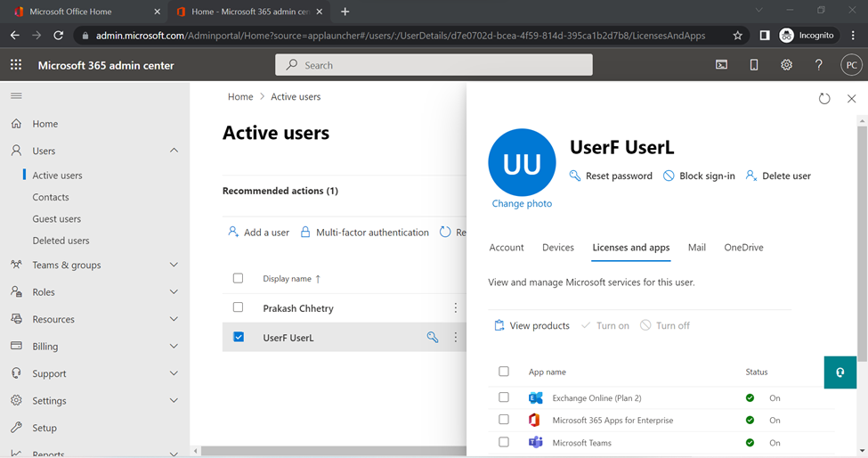Click the browser reload icon
This screenshot has width=868, height=458.
click(x=58, y=36)
